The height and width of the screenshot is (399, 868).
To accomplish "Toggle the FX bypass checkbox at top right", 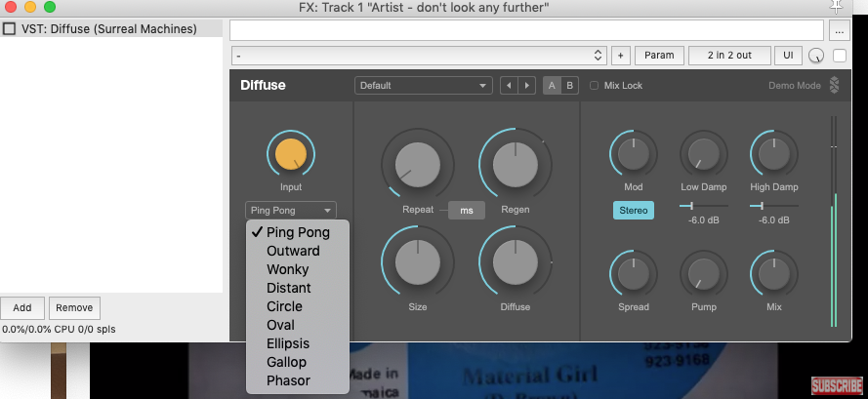I will [x=840, y=56].
